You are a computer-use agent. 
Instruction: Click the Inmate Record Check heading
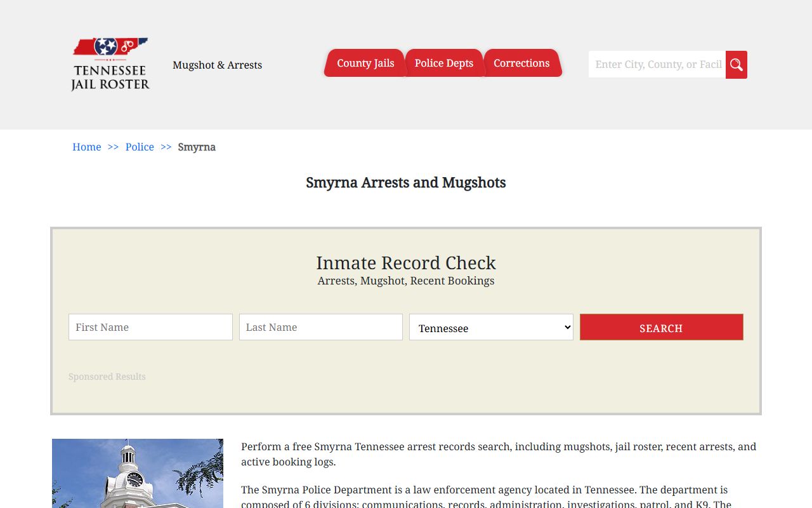tap(406, 262)
